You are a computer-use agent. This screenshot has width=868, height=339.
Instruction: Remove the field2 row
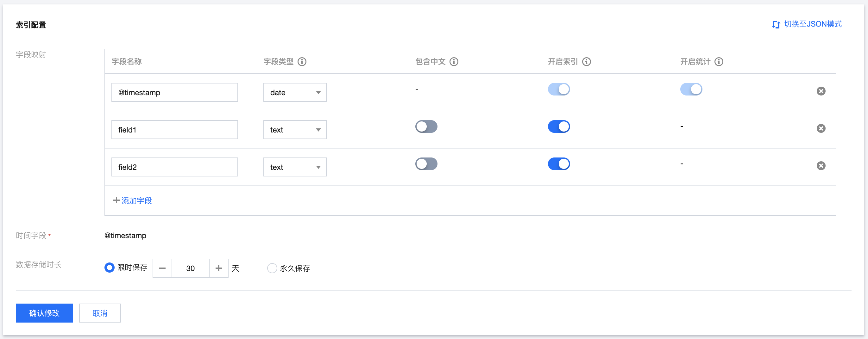point(821,166)
